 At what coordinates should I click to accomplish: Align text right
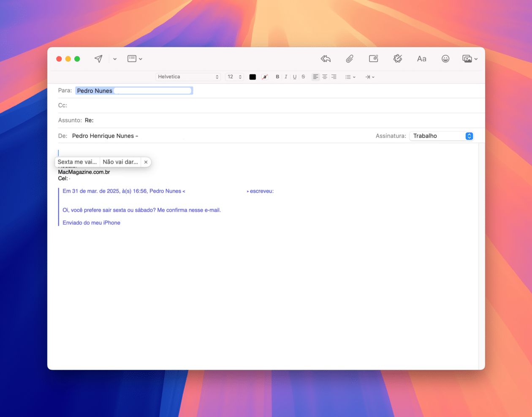coord(334,77)
